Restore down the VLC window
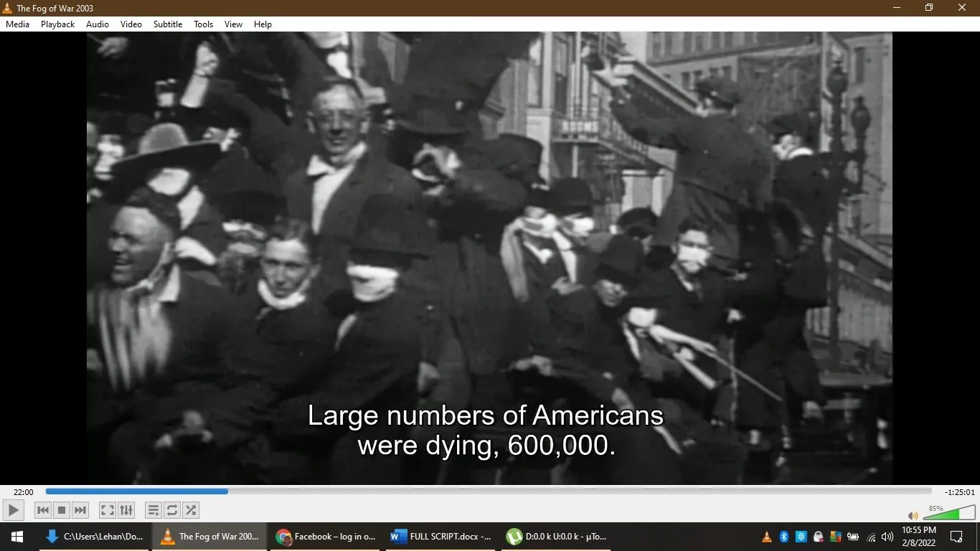This screenshot has width=980, height=551. point(929,8)
